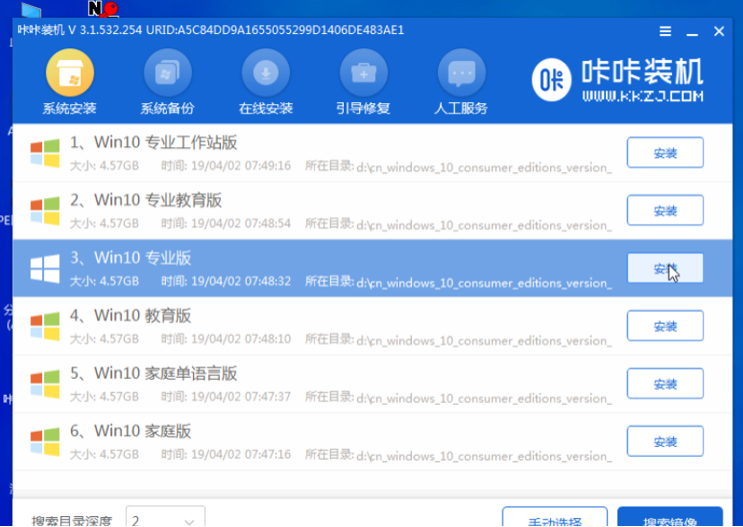
Task: Click 安装 on the Win10 专业版 row
Action: [x=665, y=269]
